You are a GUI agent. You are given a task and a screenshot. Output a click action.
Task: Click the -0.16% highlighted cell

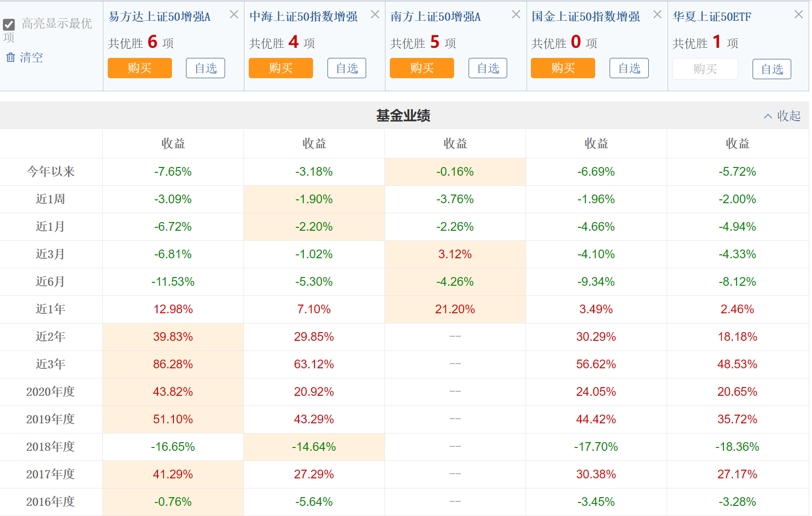[455, 171]
